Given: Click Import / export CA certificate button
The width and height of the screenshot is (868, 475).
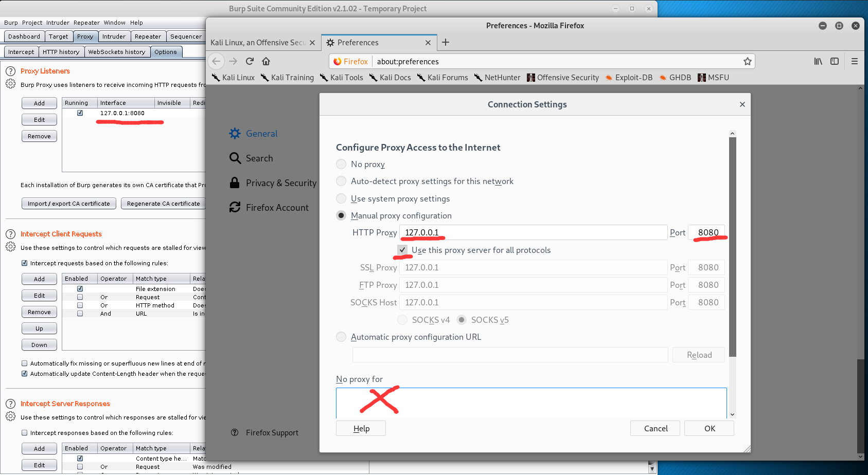Looking at the screenshot, I should click(69, 204).
